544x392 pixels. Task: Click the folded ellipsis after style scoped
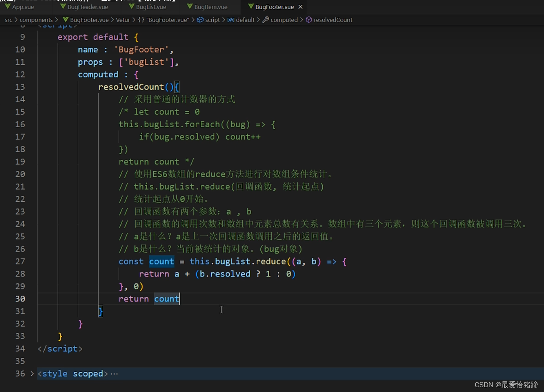coord(114,374)
